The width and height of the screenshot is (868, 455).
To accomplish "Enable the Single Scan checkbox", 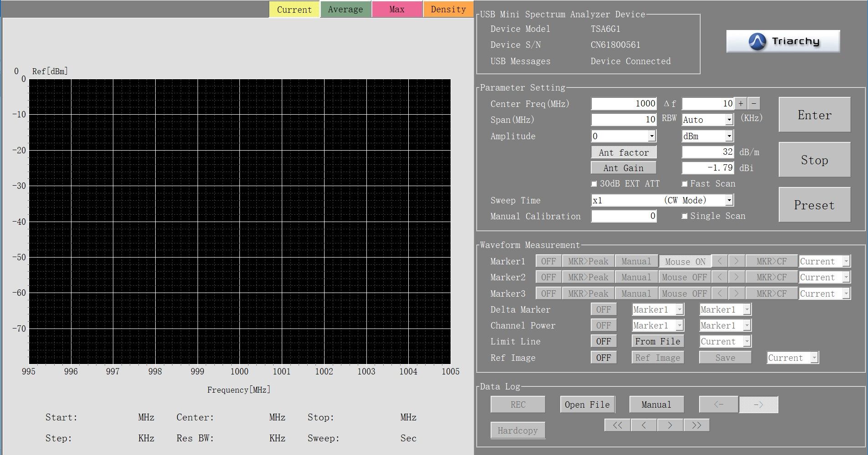I will pos(685,216).
